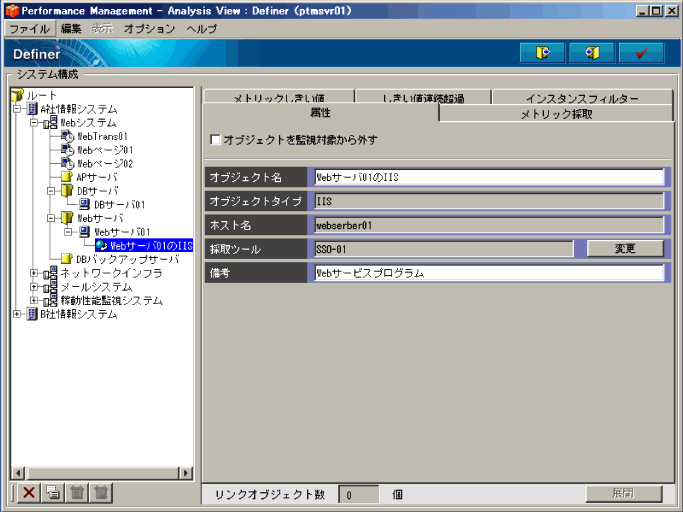Click the Webシステム network icon
683x512 pixels.
pos(50,122)
